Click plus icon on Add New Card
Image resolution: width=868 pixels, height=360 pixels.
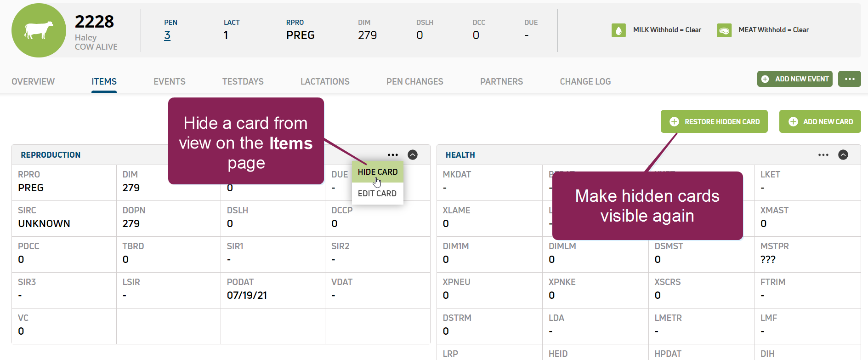[793, 122]
